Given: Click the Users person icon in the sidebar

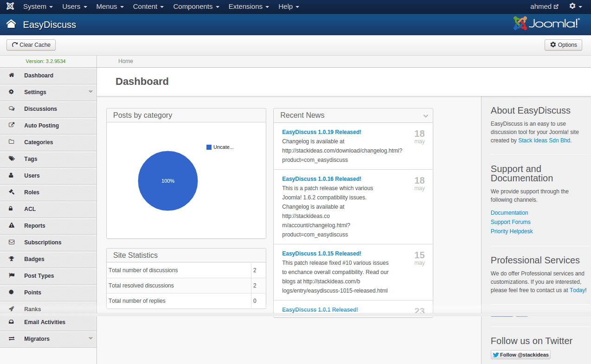Looking at the screenshot, I should click(x=12, y=175).
